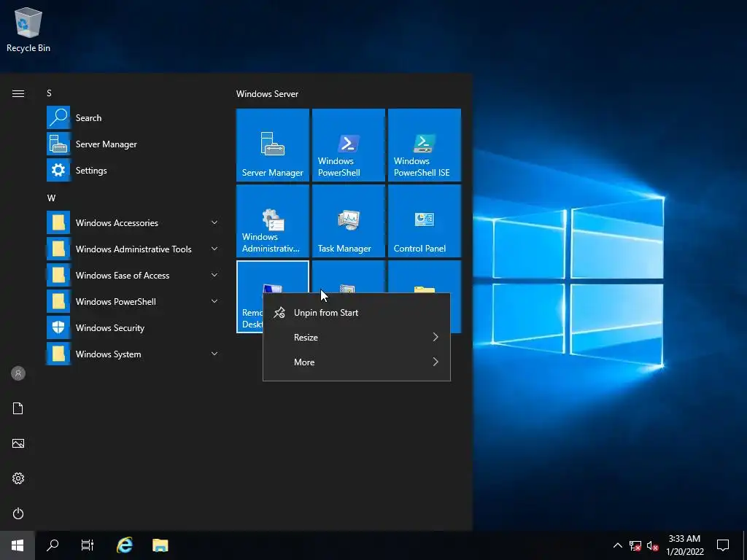Click the Windows Server group title
This screenshot has width=747, height=560.
pyautogui.click(x=267, y=94)
